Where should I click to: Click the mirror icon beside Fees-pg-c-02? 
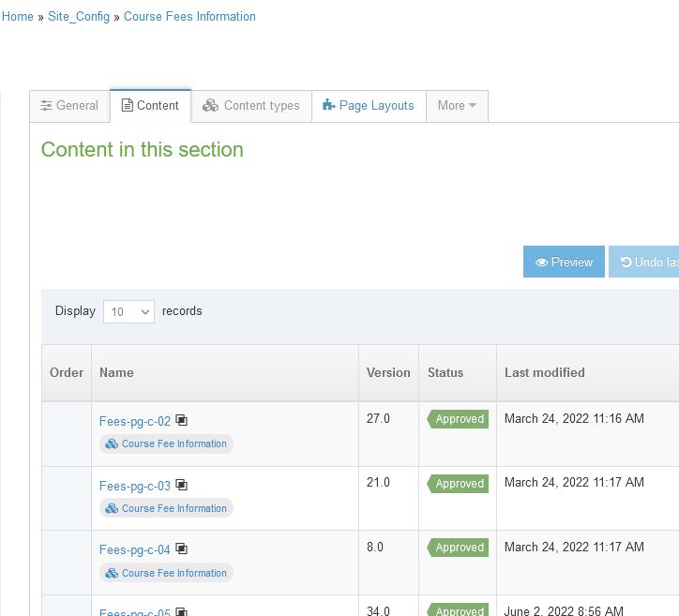[x=182, y=420]
